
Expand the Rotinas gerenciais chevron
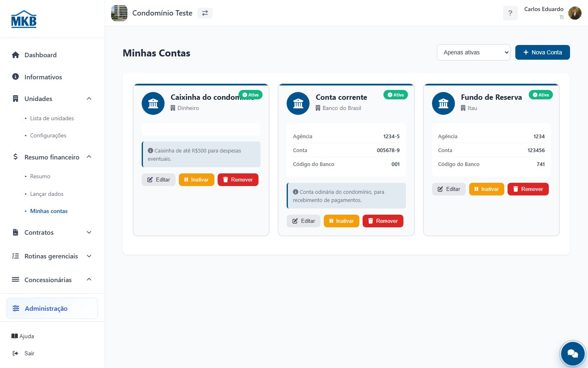[89, 256]
